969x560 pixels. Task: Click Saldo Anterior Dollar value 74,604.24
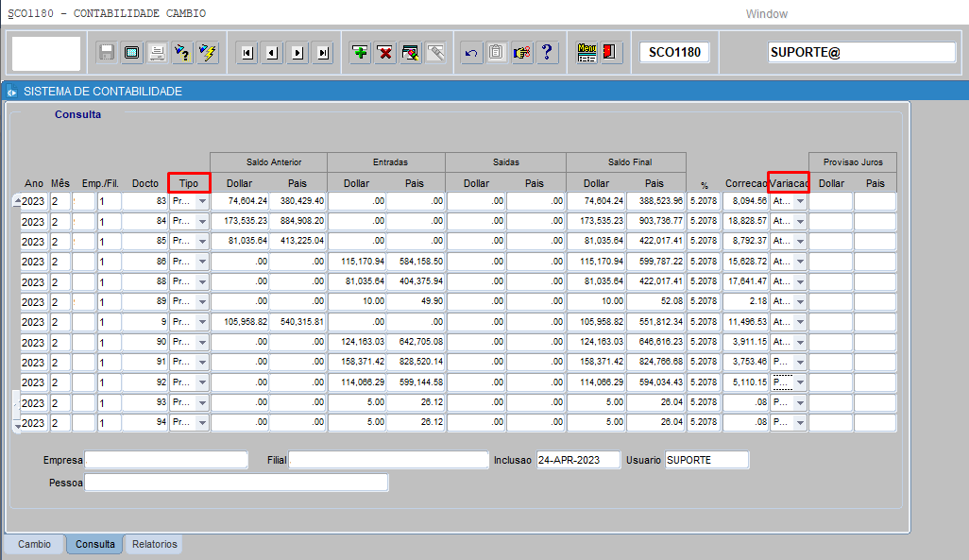(x=240, y=201)
